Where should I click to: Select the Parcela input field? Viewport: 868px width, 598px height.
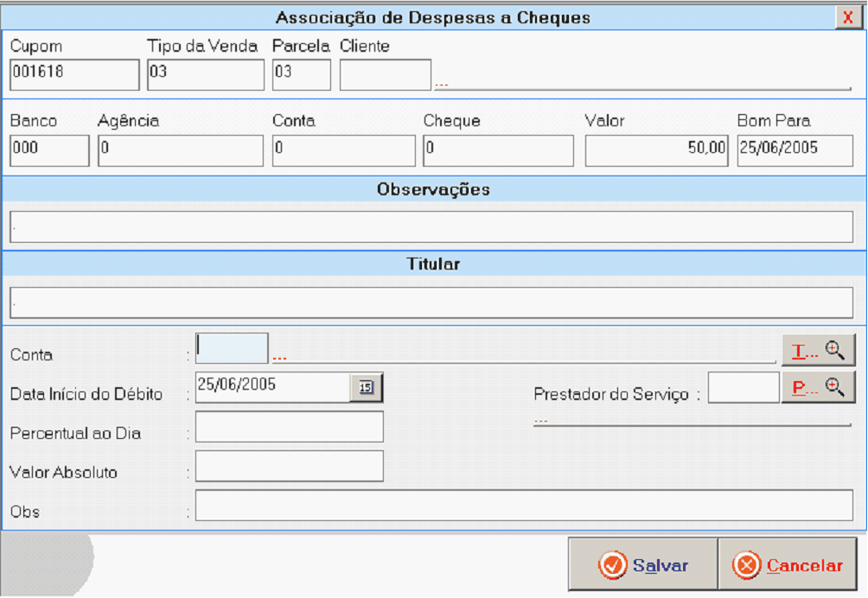point(301,74)
